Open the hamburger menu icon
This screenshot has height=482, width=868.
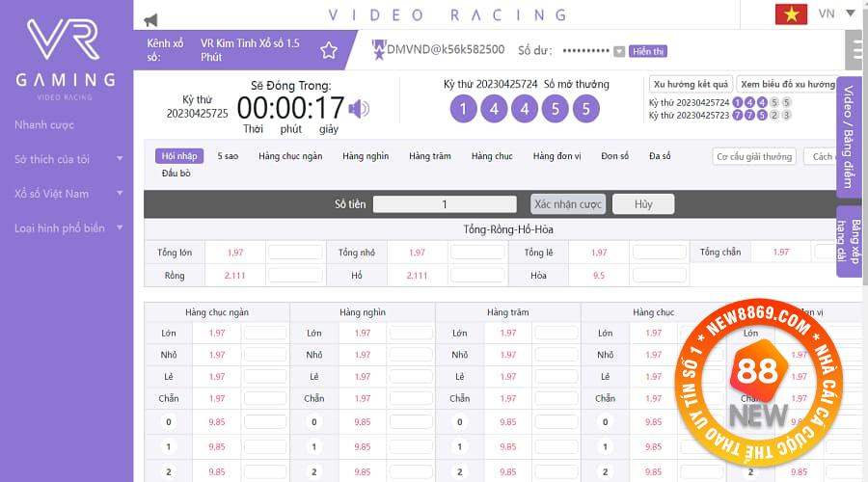tap(854, 49)
